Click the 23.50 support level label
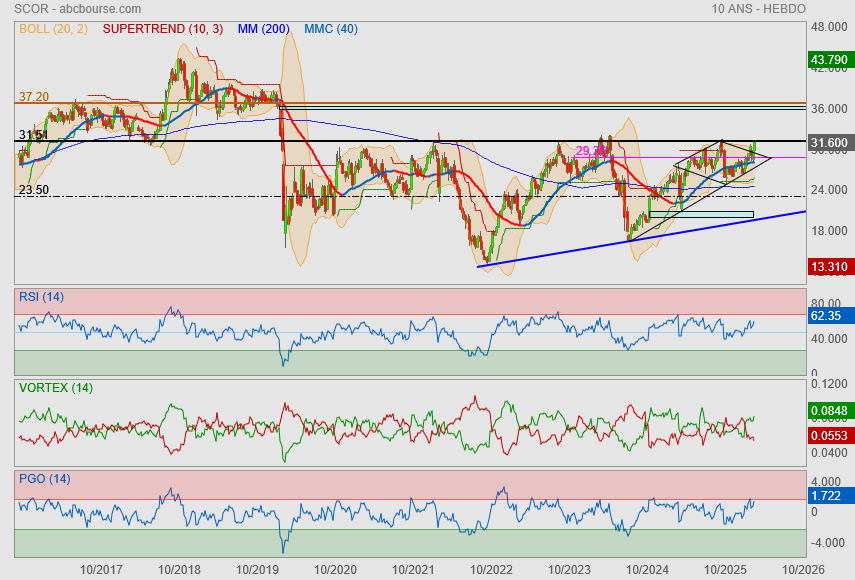Image resolution: width=855 pixels, height=580 pixels. 33,189
